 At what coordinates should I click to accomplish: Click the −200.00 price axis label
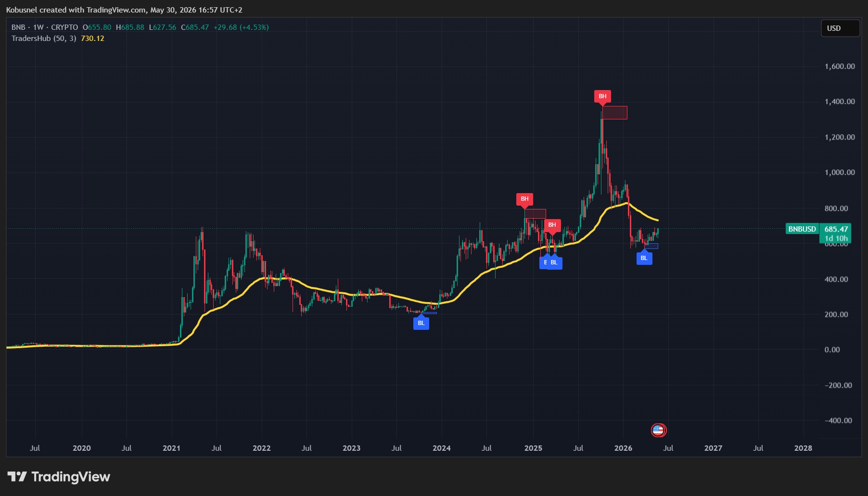click(838, 385)
